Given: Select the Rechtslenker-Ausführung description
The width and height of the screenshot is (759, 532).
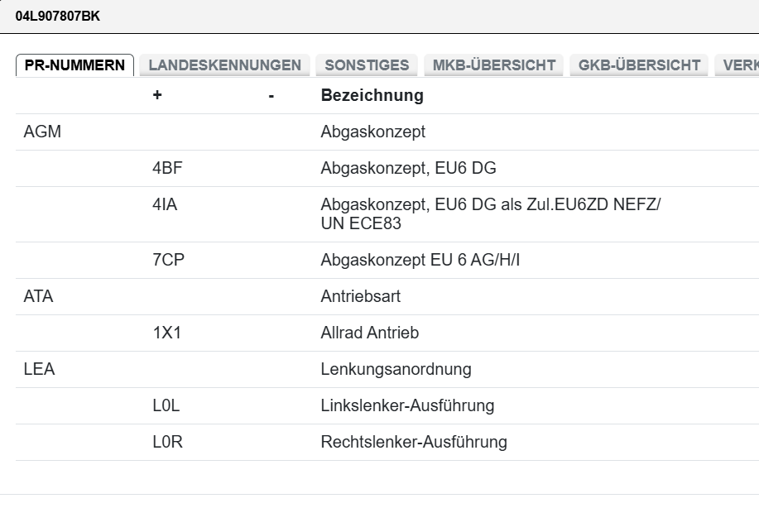Looking at the screenshot, I should [414, 442].
